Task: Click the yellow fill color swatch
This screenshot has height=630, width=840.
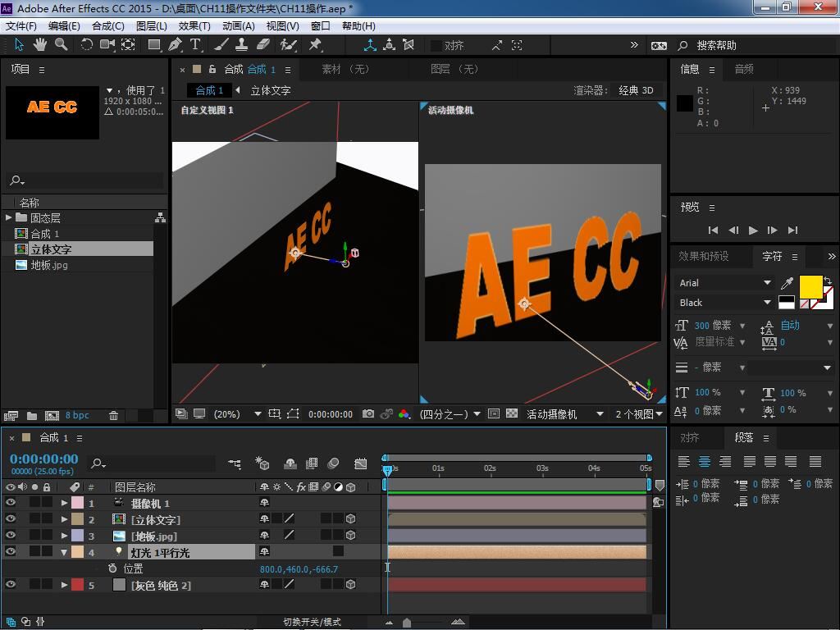Action: click(x=810, y=286)
